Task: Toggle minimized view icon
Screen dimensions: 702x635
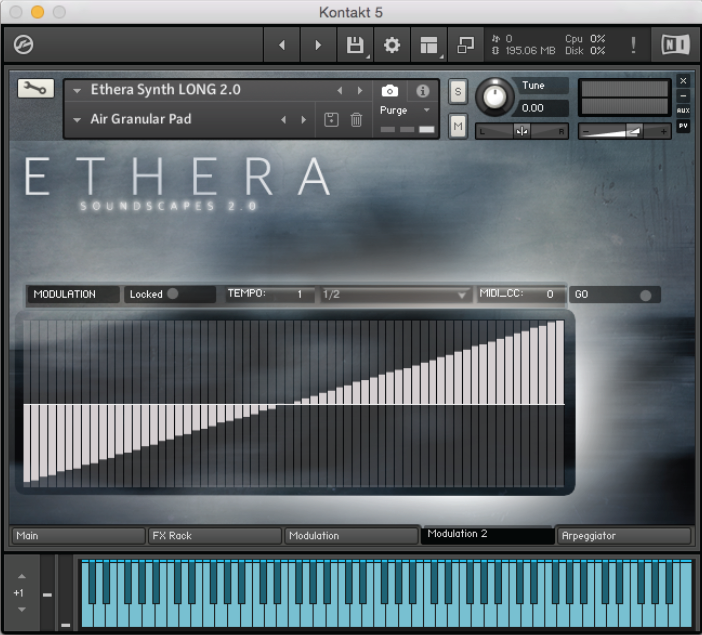Action: pos(466,45)
